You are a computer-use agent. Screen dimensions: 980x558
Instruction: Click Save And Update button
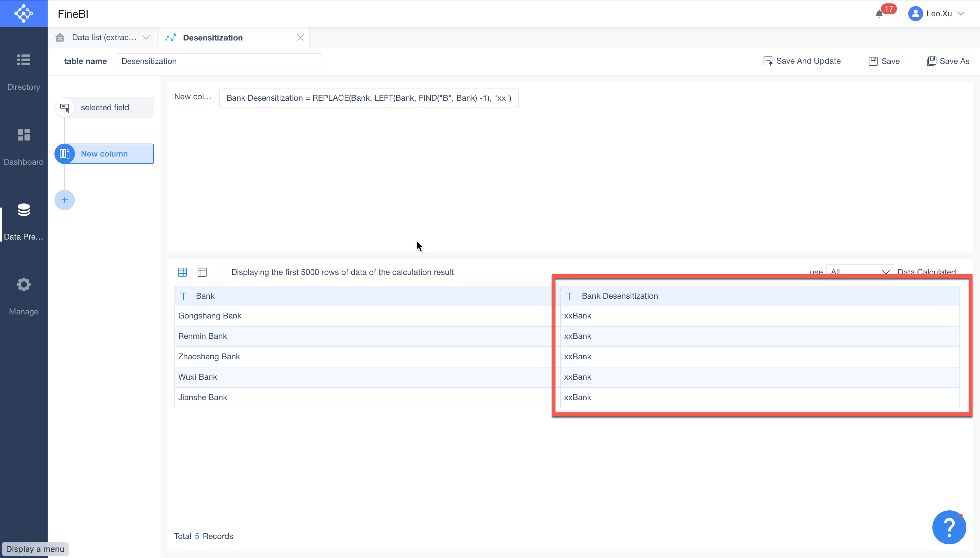(x=802, y=61)
